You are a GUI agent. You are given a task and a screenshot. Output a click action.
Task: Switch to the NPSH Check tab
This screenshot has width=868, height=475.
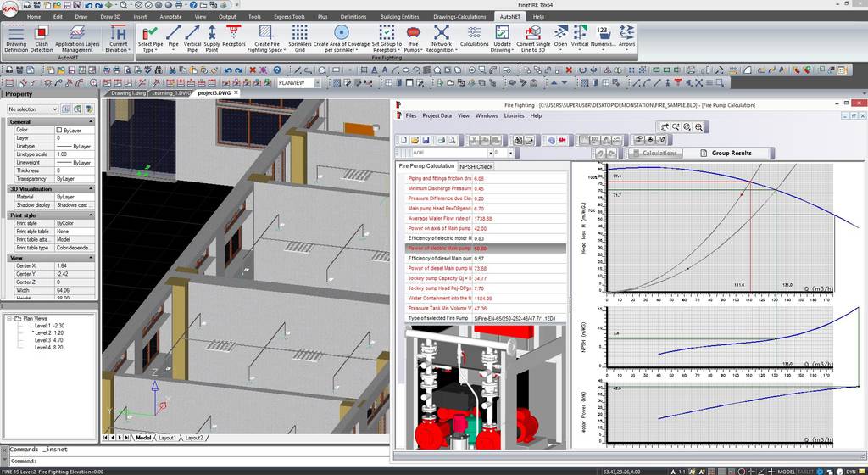pos(476,166)
